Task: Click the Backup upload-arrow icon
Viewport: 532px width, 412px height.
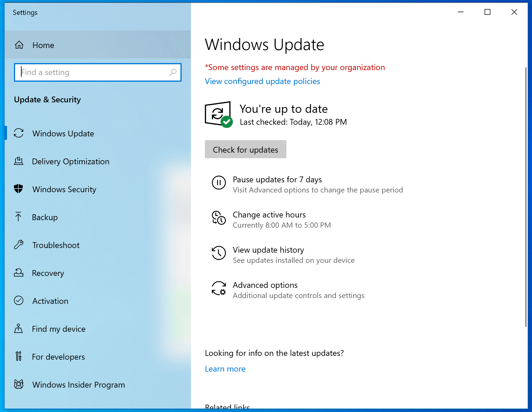Action: [19, 217]
